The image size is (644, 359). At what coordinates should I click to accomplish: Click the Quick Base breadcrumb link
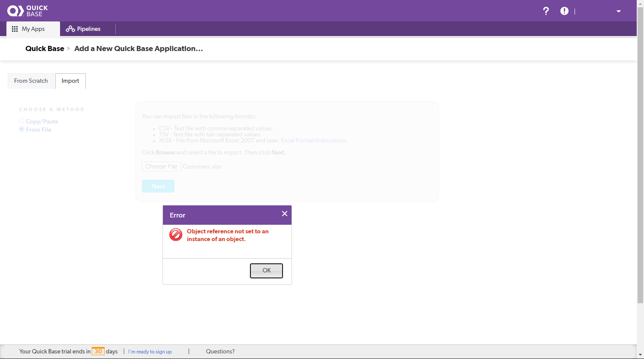point(45,48)
